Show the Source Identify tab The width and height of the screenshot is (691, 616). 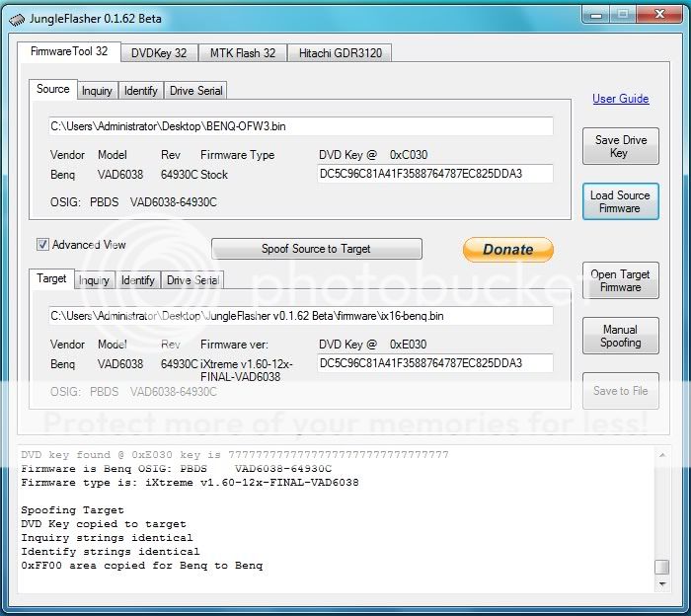tap(141, 91)
